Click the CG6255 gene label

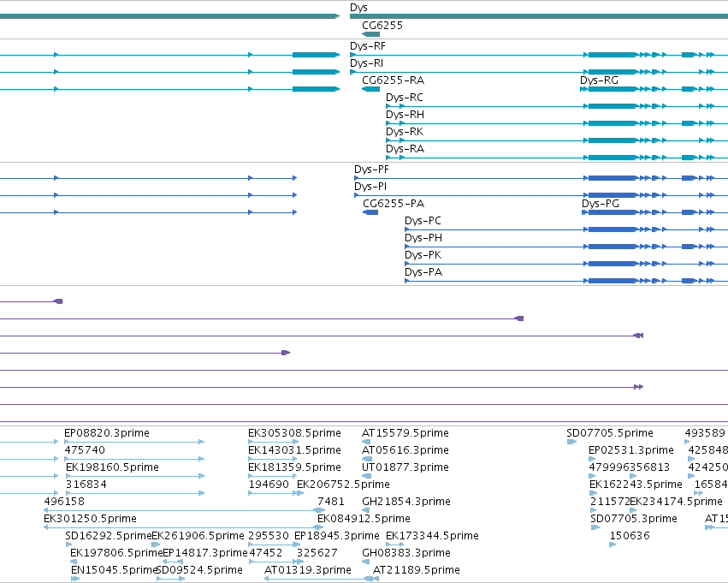382,26
